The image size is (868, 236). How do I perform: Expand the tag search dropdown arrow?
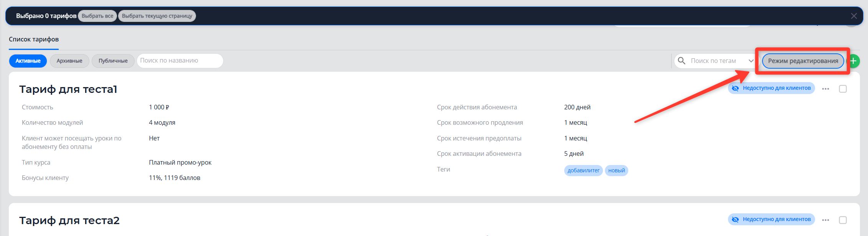751,61
